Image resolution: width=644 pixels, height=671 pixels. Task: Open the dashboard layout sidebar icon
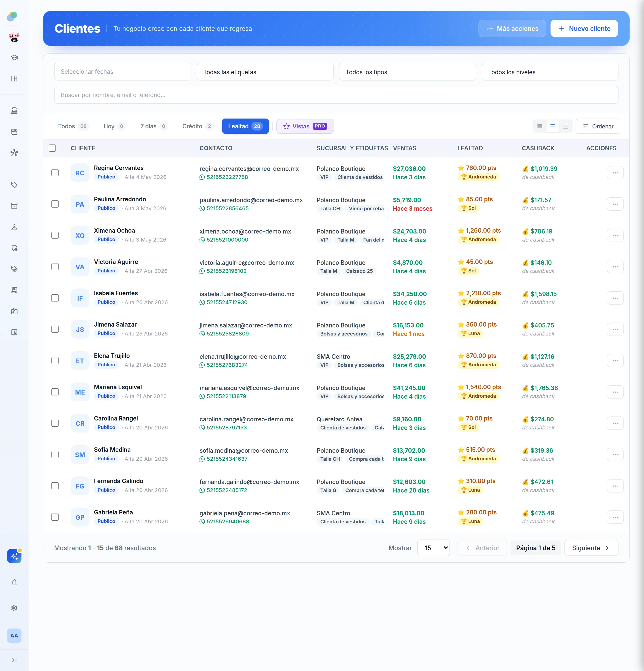click(x=14, y=79)
